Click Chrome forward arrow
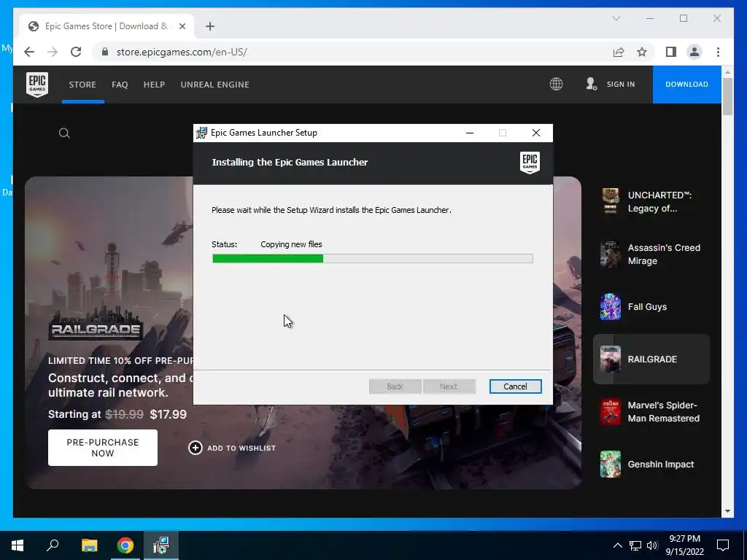 click(x=53, y=52)
